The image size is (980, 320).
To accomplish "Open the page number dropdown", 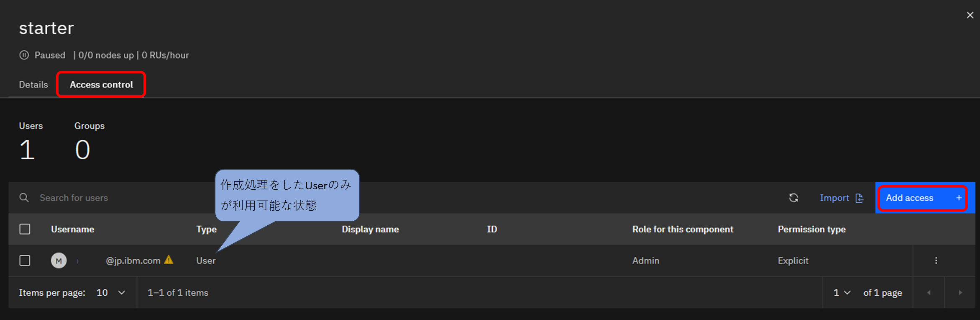I will point(842,292).
